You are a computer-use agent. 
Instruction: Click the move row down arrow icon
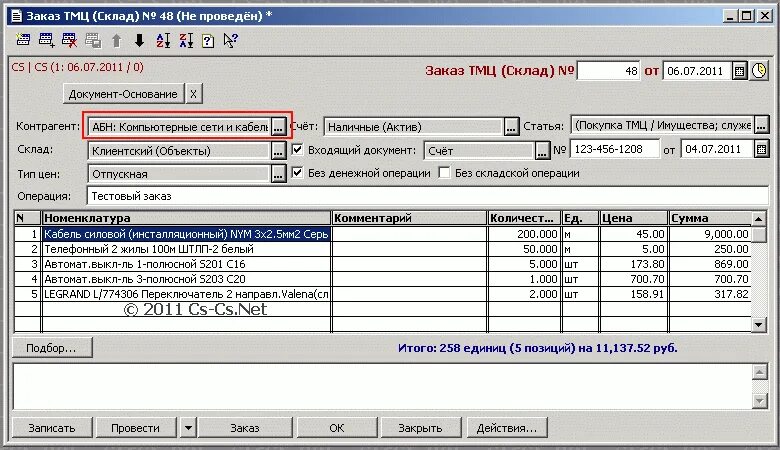(139, 41)
